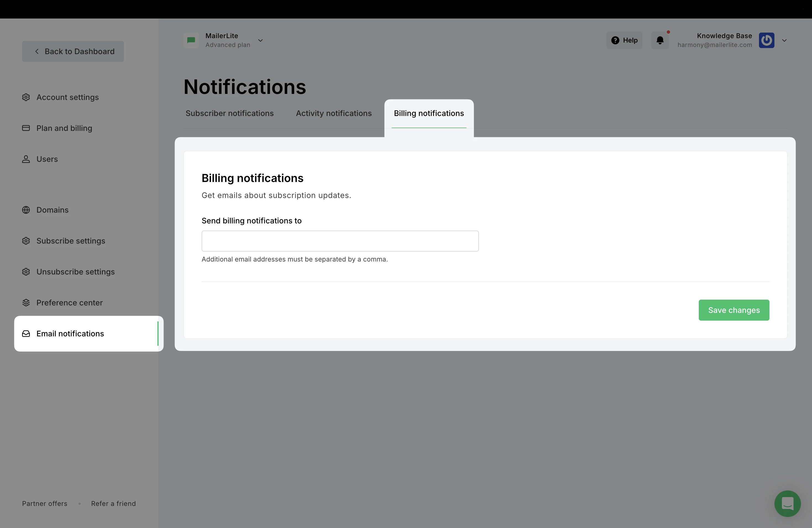Viewport: 812px width, 528px height.
Task: Click the Knowledge Base profile avatar
Action: 766,40
